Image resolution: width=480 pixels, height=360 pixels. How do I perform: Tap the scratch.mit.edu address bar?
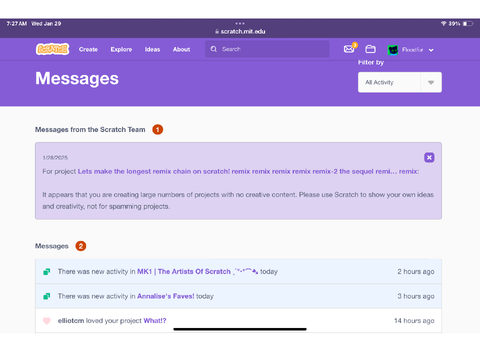[240, 32]
